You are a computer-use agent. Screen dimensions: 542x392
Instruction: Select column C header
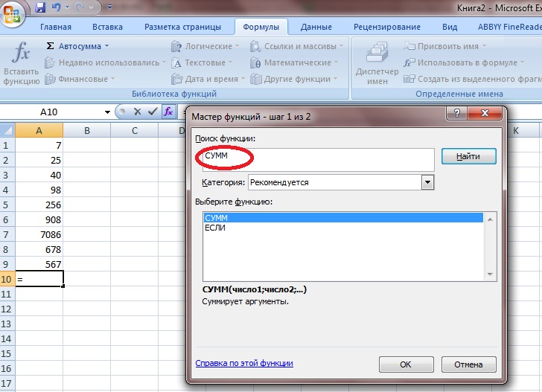135,131
